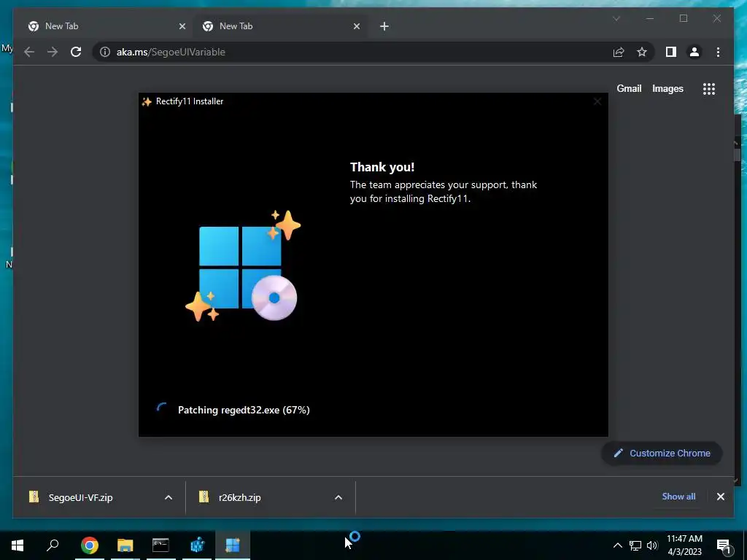
Task: Open Gmail link
Action: pos(629,88)
